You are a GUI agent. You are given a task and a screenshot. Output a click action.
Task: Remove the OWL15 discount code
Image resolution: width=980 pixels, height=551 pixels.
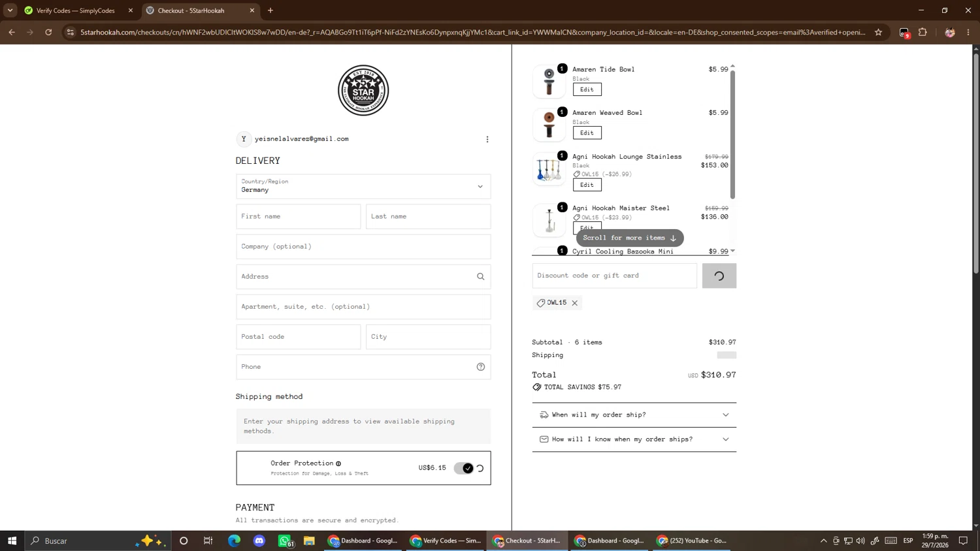pos(575,303)
